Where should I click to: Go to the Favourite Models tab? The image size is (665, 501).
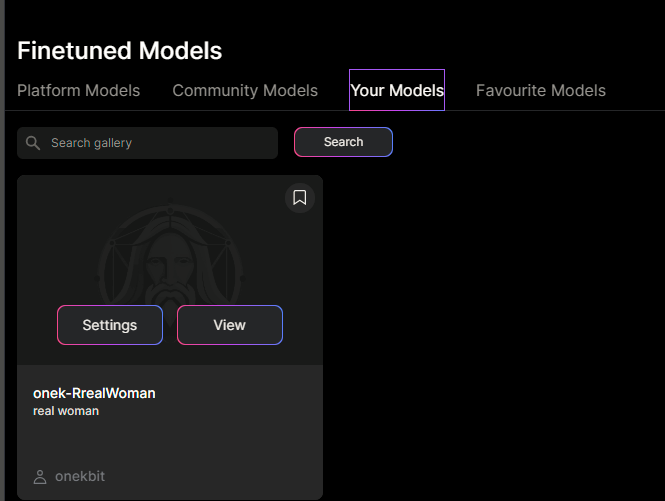[540, 90]
